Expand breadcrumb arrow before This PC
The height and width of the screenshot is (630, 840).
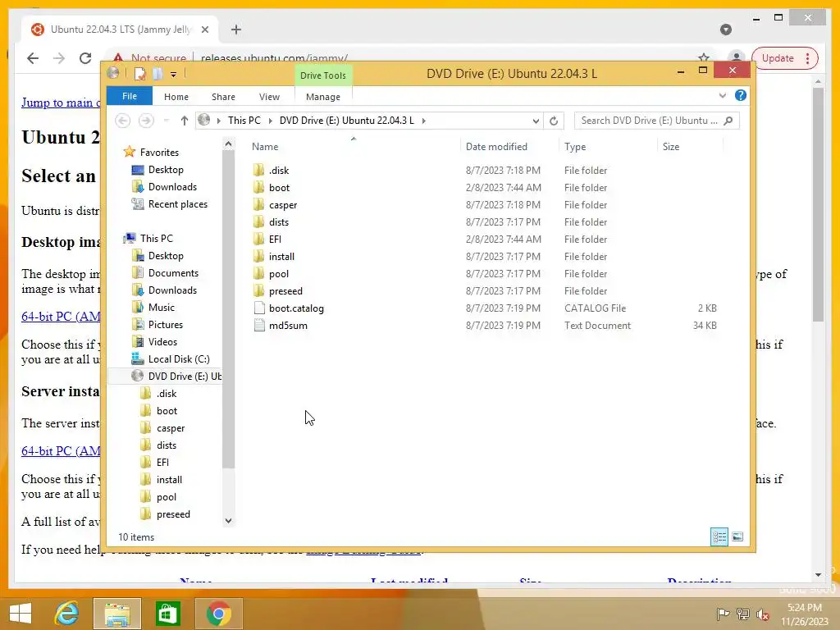click(218, 121)
